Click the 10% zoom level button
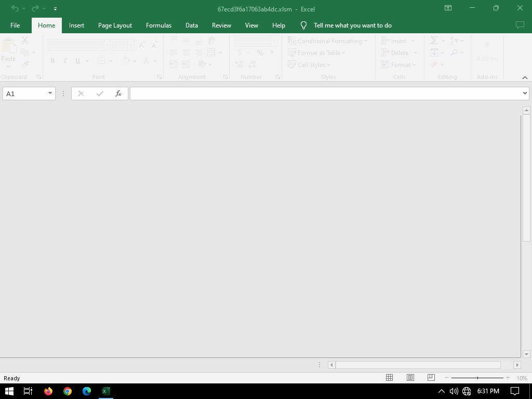 click(522, 378)
